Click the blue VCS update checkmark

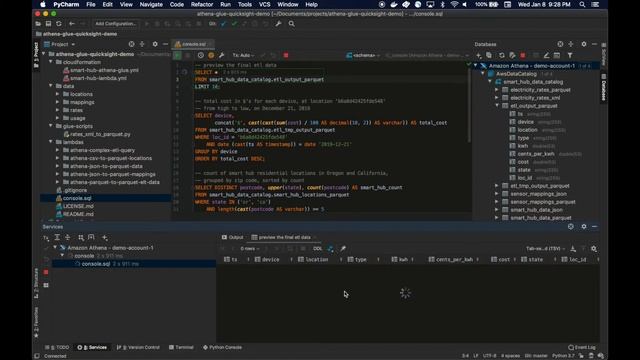pos(223,24)
